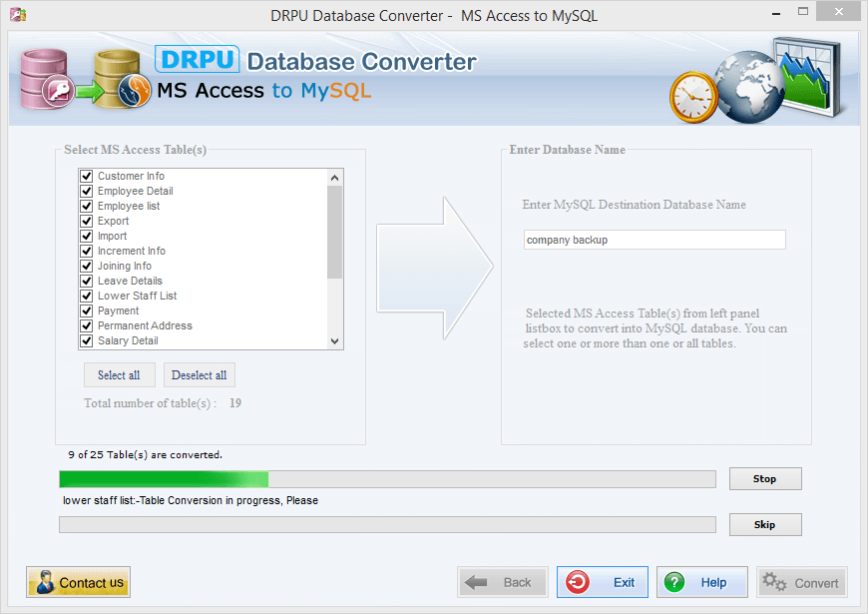Click the MySQL destination database name field

[x=654, y=240]
